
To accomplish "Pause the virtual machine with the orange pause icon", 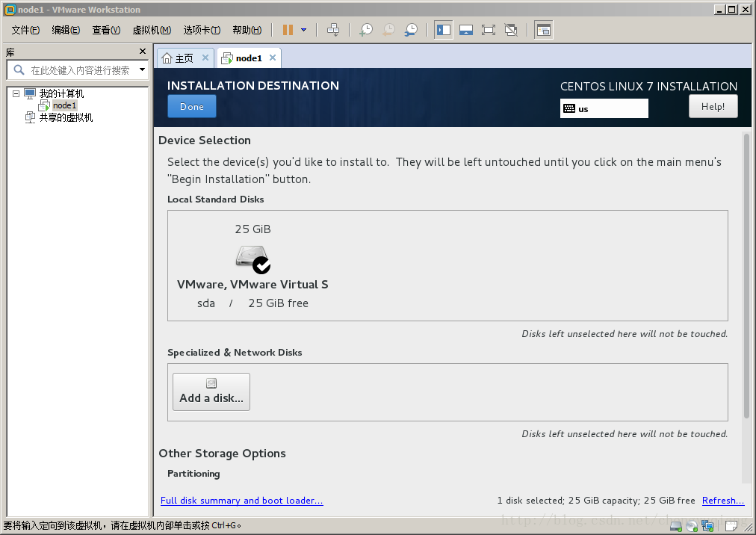I will pos(288,30).
